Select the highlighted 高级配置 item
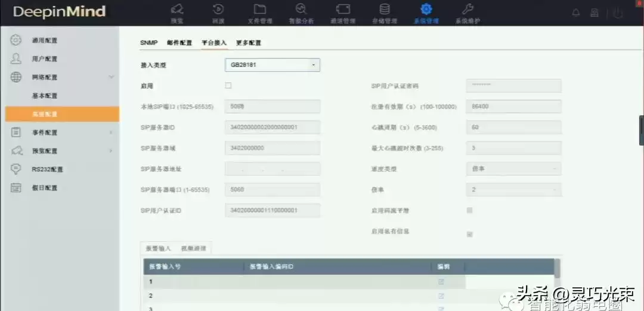The width and height of the screenshot is (644, 311). pyautogui.click(x=62, y=114)
